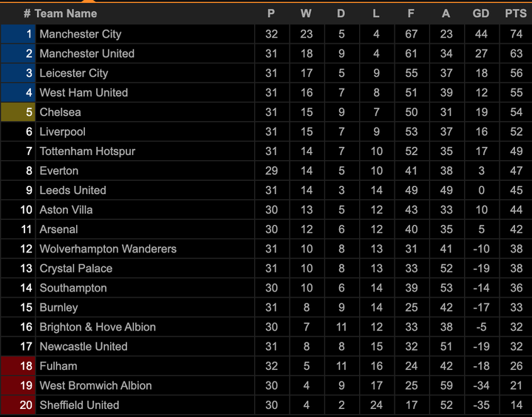The image size is (532, 417).
Task: Click West Ham United row name
Action: [x=83, y=92]
